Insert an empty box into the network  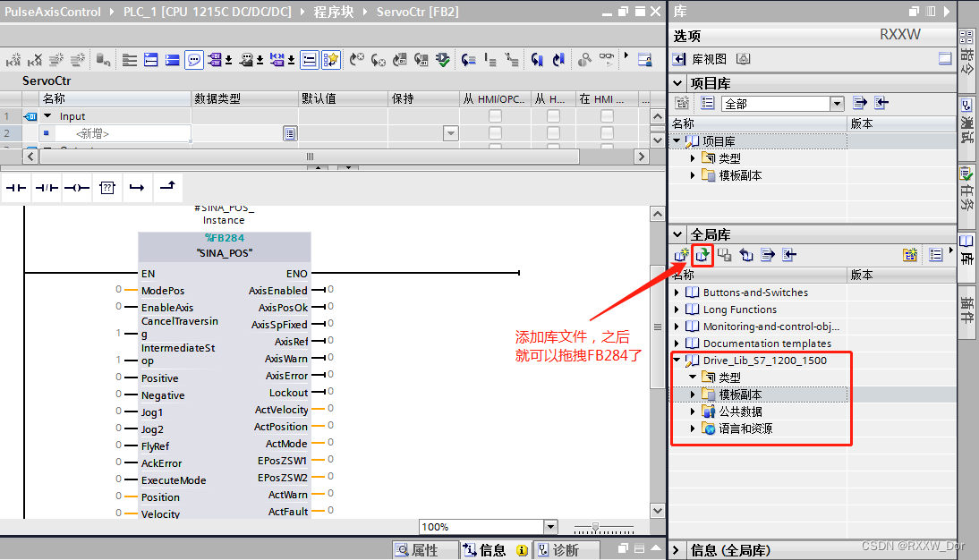(107, 187)
